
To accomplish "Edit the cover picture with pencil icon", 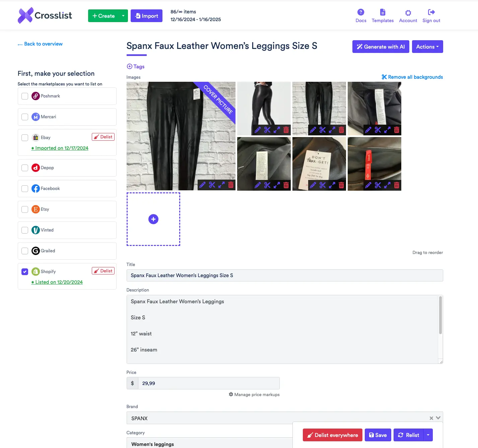I will pyautogui.click(x=202, y=185).
